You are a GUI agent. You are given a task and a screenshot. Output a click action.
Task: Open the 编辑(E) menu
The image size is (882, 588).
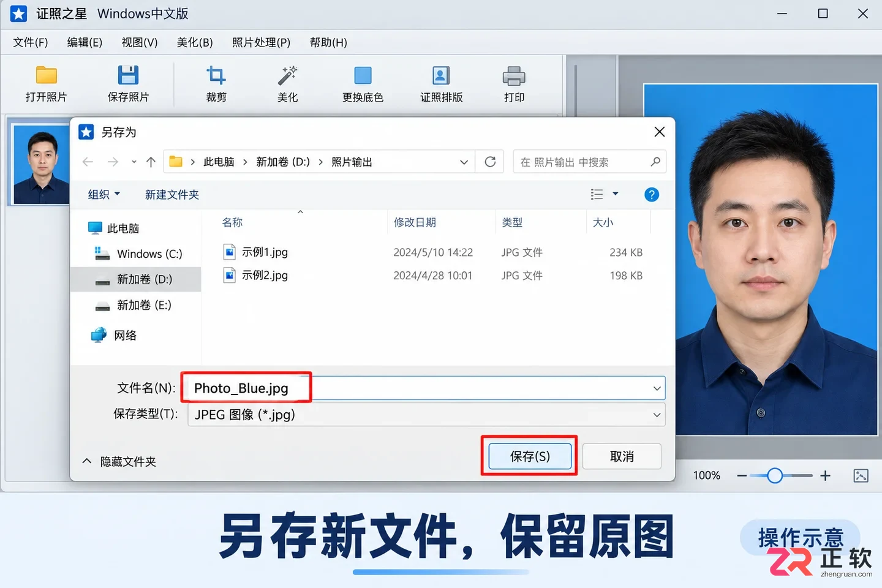(85, 42)
